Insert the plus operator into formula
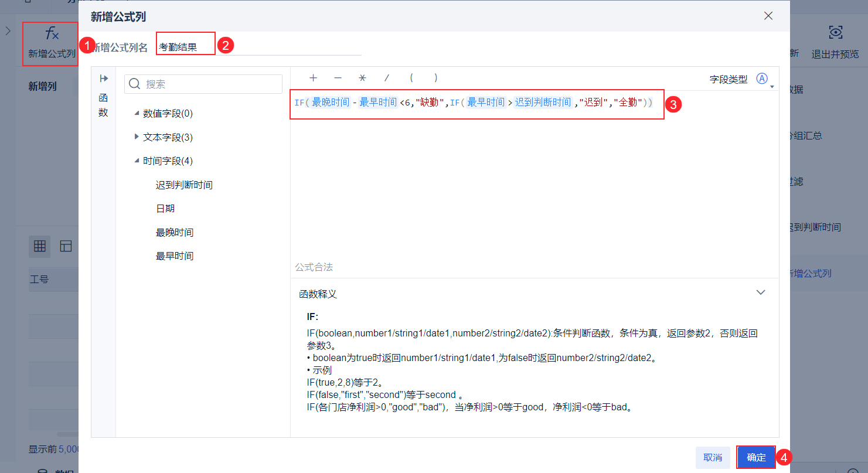 [314, 78]
